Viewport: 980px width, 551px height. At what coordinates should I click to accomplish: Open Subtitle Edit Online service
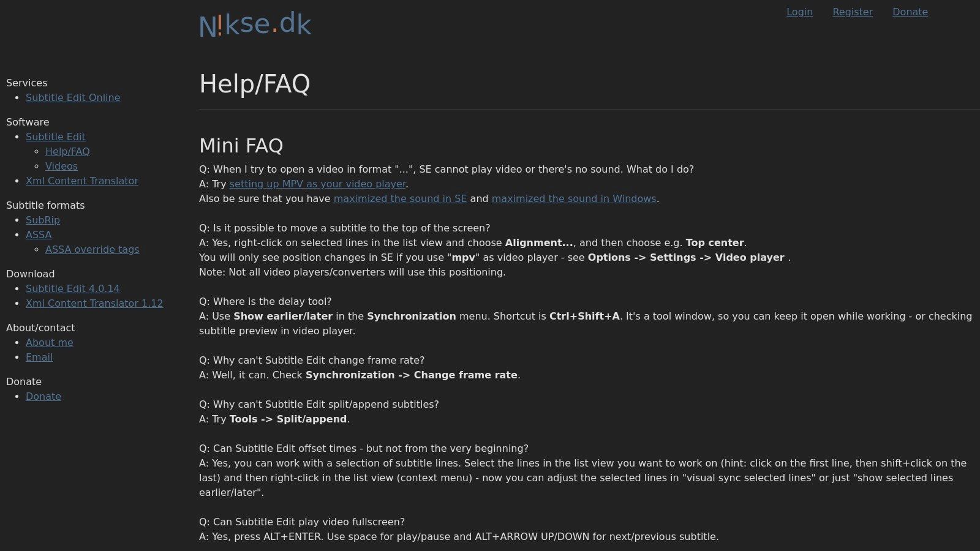point(73,97)
